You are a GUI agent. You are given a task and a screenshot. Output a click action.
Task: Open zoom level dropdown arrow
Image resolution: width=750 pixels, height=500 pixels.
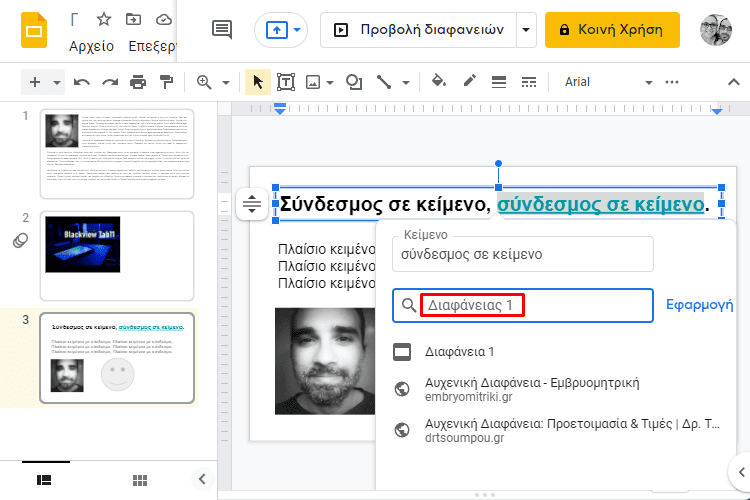click(x=226, y=82)
